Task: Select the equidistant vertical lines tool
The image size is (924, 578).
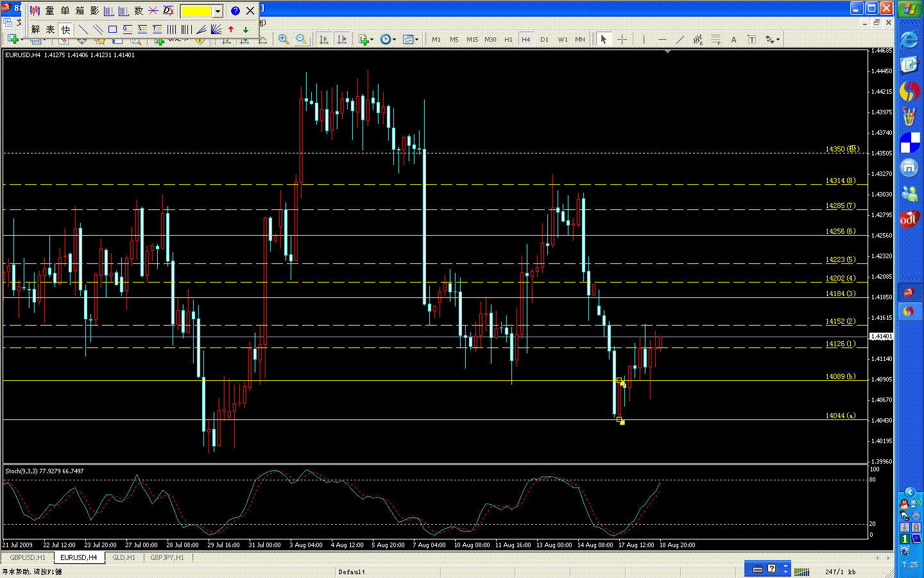Action: click(x=172, y=30)
